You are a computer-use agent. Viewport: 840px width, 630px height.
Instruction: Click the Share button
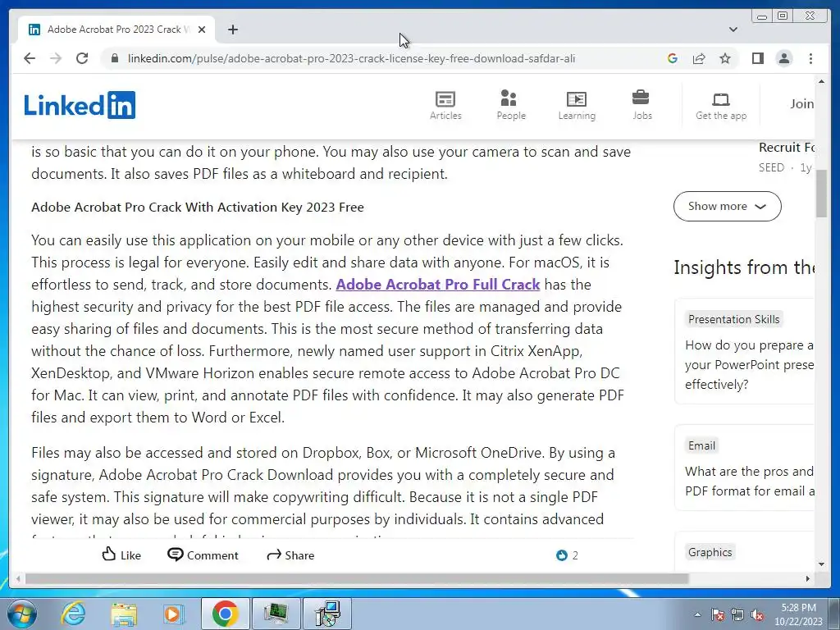point(290,555)
